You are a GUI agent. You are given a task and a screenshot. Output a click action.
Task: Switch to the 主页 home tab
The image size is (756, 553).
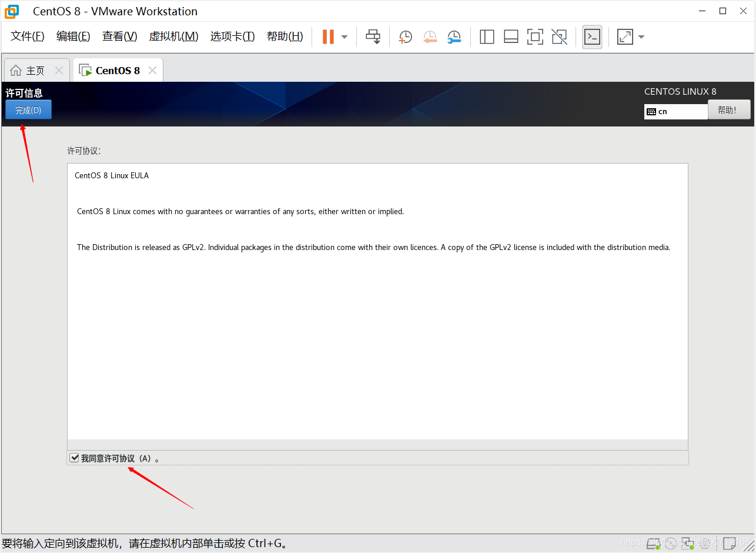[35, 71]
